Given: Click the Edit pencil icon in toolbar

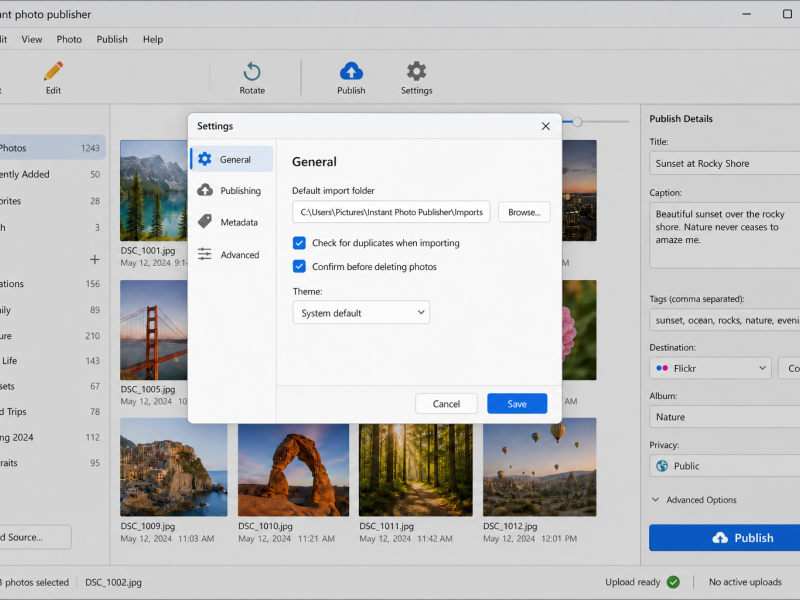Looking at the screenshot, I should point(53,71).
